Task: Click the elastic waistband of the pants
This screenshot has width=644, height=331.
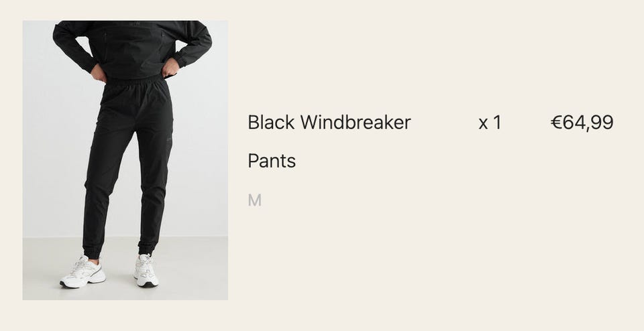Action: tap(134, 80)
